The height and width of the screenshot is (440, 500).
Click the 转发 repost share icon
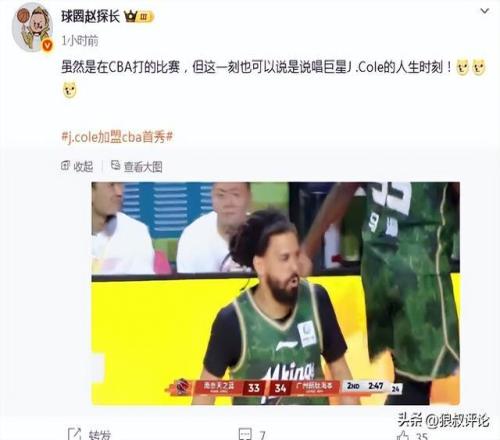(74, 433)
